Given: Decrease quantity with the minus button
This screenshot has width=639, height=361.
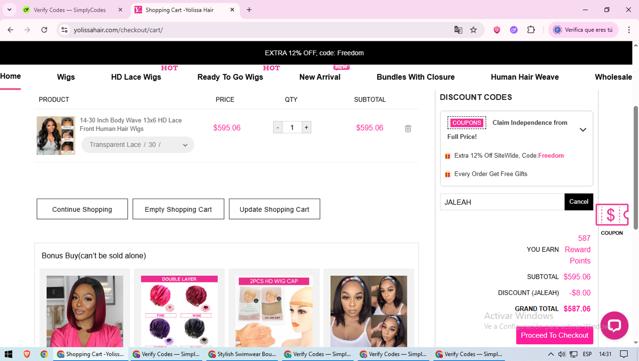Looking at the screenshot, I should 278,128.
